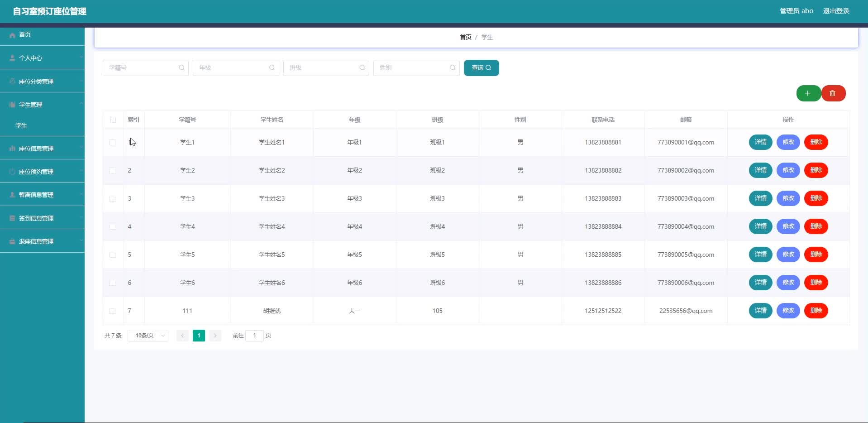Click the red trash bulk delete button
868x423 pixels.
tap(833, 93)
